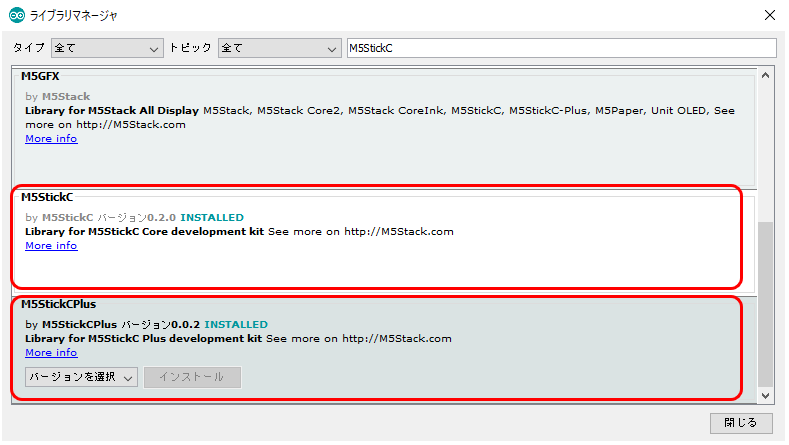The image size is (789, 445).
Task: Click the scrollbar up arrow
Action: coord(766,76)
